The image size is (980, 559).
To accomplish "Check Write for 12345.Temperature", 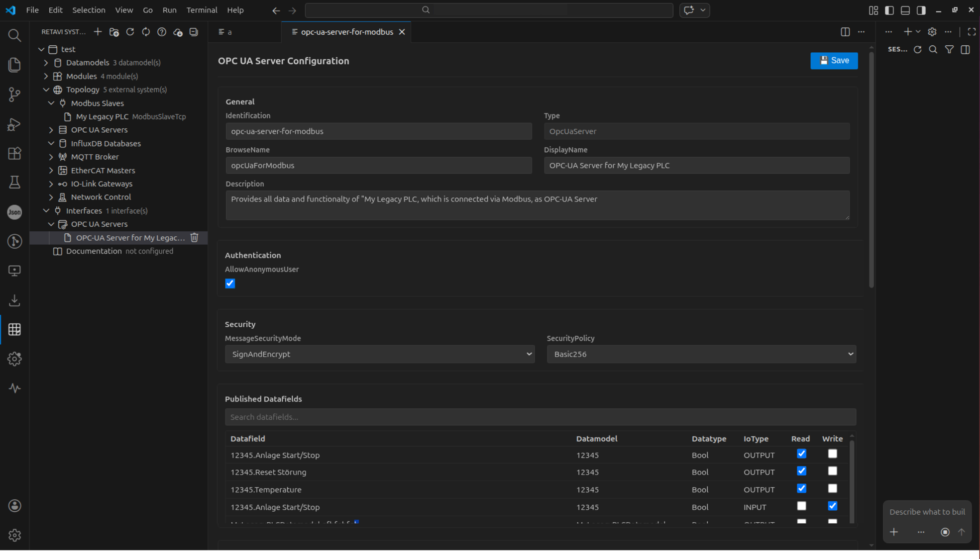I will tap(833, 488).
